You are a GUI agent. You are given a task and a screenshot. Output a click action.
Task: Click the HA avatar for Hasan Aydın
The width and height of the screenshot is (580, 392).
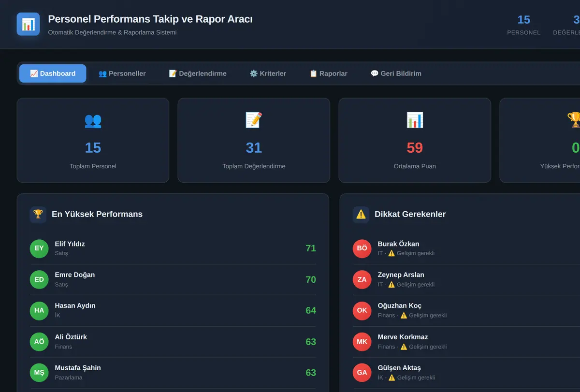(x=39, y=310)
